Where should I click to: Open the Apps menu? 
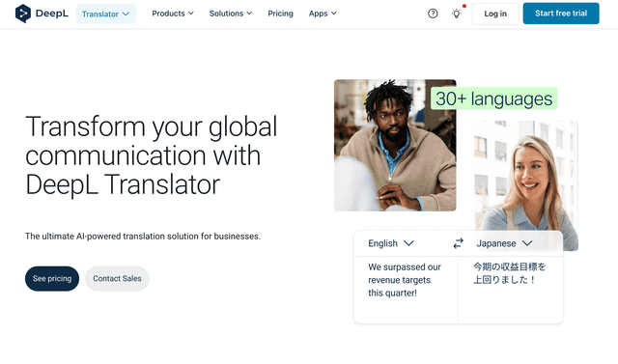coord(323,14)
